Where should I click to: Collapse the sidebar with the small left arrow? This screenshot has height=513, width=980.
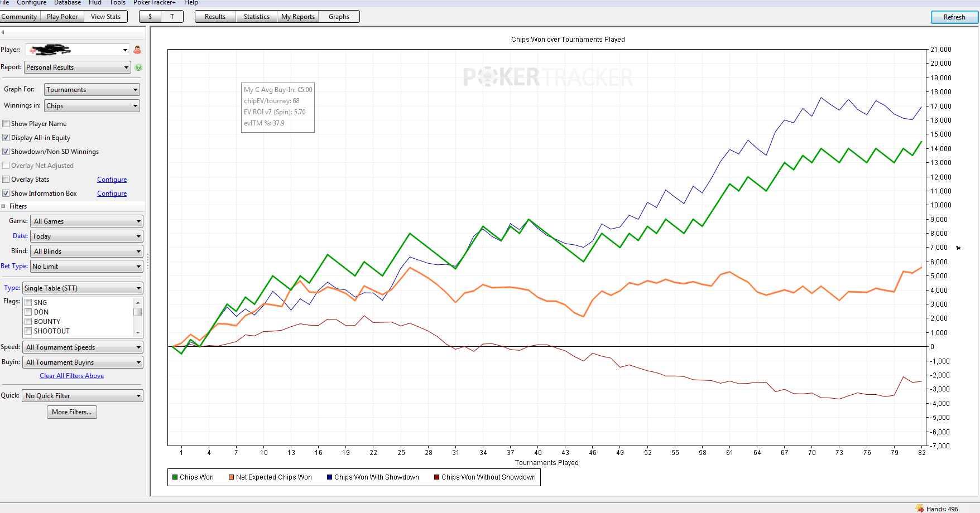[3, 32]
